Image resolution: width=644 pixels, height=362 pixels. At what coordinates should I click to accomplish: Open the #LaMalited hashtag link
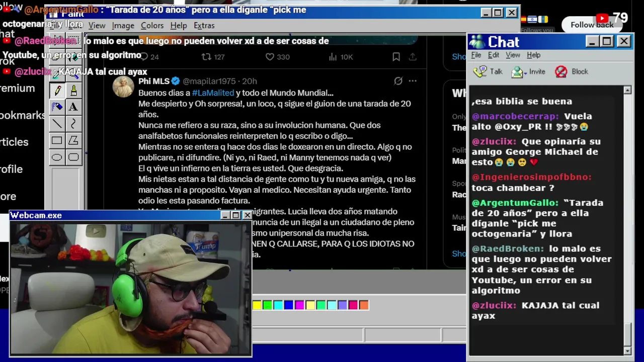[213, 93]
